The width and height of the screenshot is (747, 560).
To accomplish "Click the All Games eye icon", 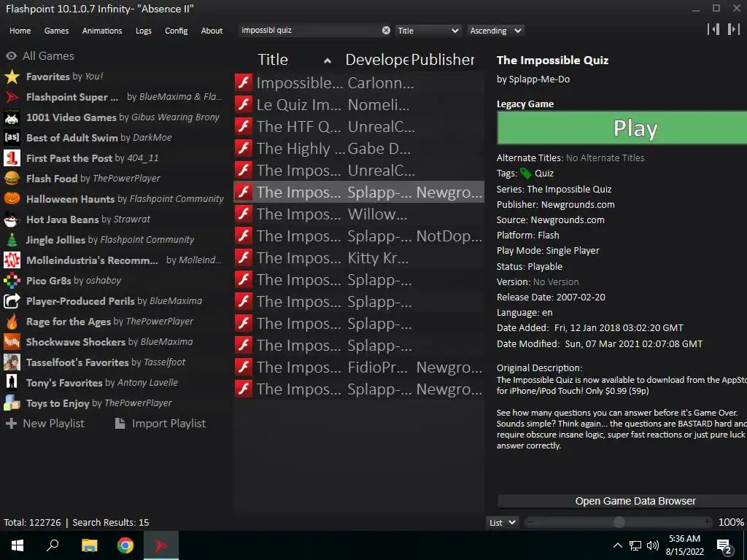I will tap(12, 56).
